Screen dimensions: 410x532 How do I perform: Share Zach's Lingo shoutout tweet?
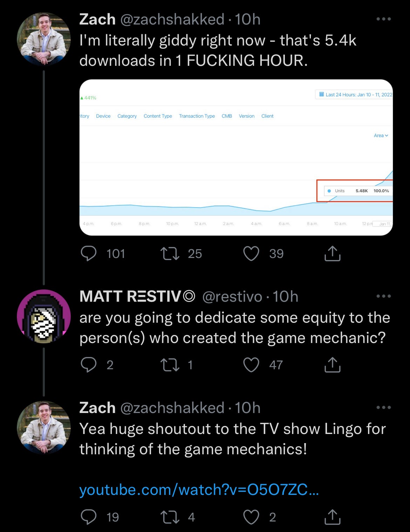coord(332,517)
